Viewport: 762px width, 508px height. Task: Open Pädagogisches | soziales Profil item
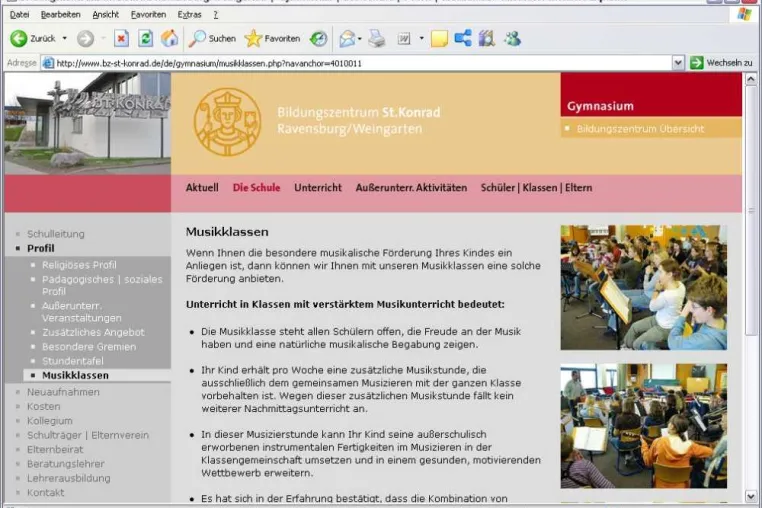point(102,285)
